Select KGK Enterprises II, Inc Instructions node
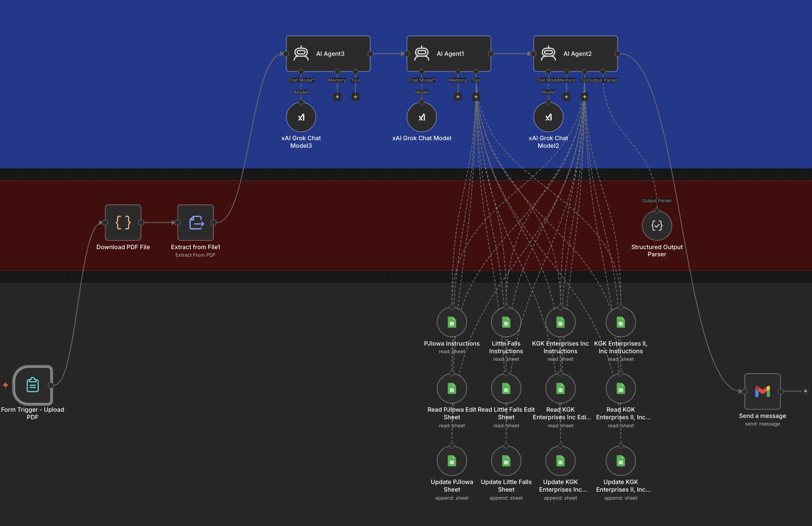 [x=621, y=322]
